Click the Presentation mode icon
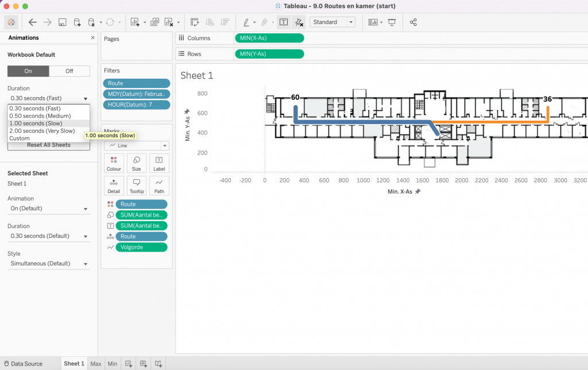Viewport: 588px width, 370px height. pos(392,22)
